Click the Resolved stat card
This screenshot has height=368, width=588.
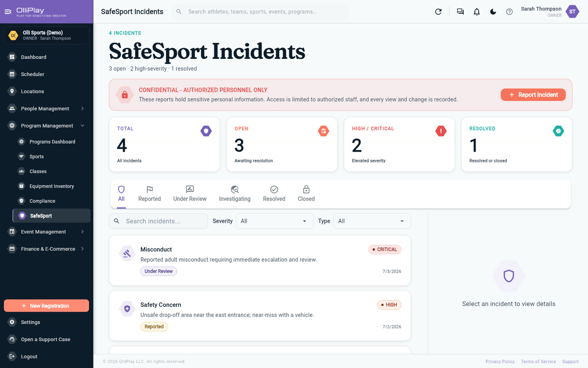(x=517, y=144)
